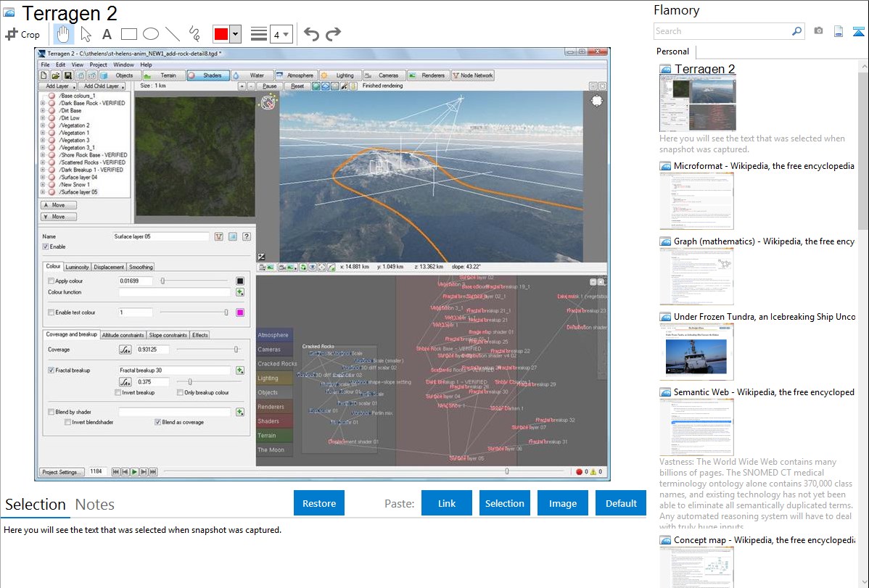Image resolution: width=869 pixels, height=588 pixels.
Task: Toggle the Apply colour checkbox
Action: click(x=51, y=281)
